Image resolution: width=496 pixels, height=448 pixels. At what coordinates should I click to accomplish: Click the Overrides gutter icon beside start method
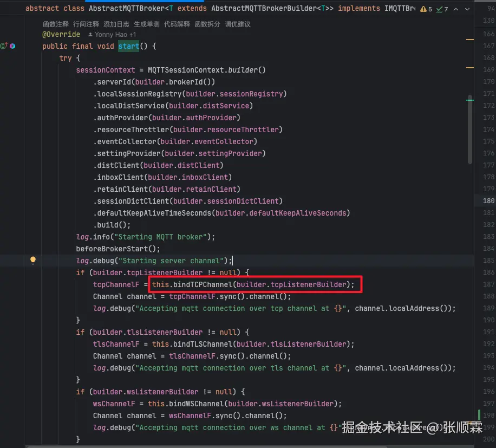coord(3,46)
